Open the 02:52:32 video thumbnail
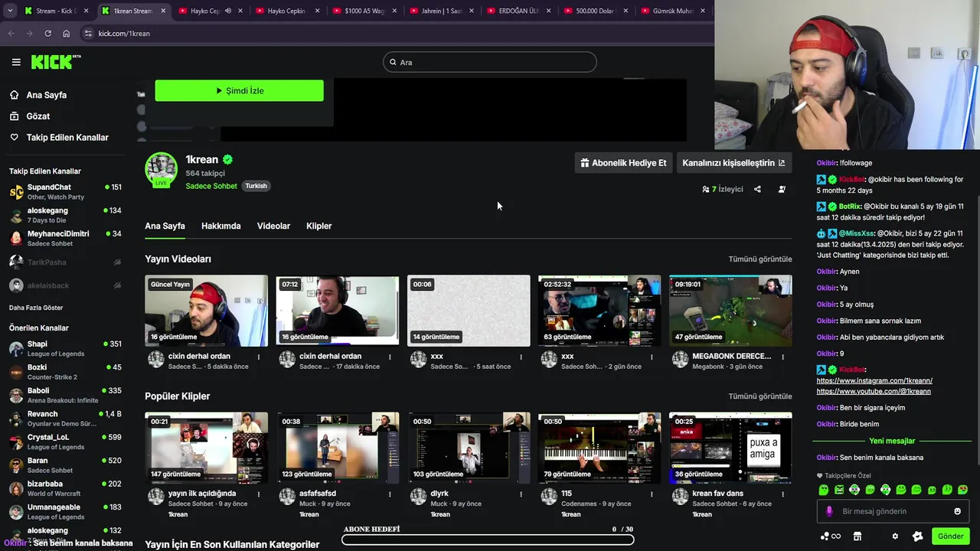This screenshot has height=551, width=980. coord(599,310)
